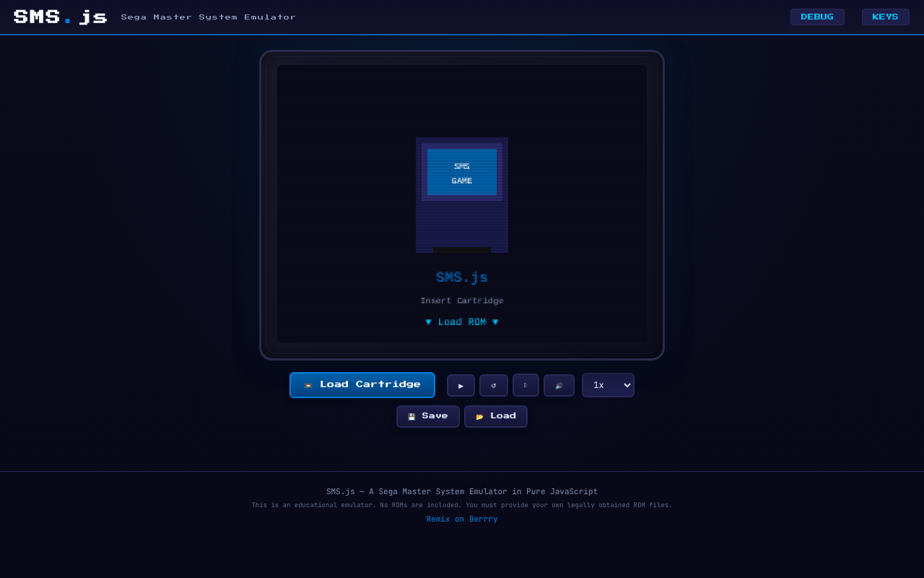The width and height of the screenshot is (924, 578).
Task: Click the footer Pure JavaScript description line
Action: point(462,492)
